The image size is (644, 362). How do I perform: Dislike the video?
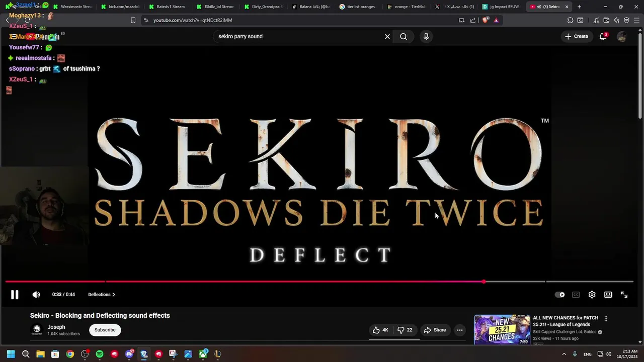point(405,330)
